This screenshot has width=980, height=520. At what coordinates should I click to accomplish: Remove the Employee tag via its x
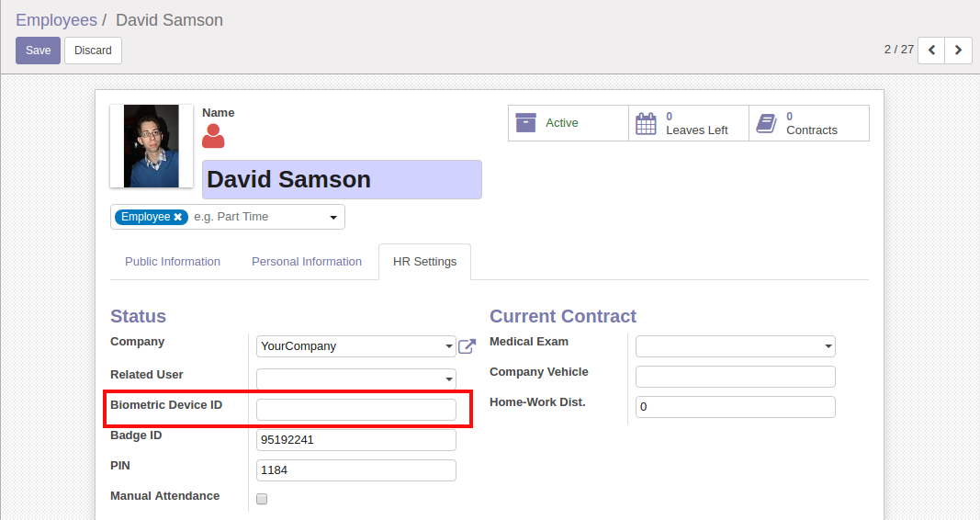click(178, 217)
